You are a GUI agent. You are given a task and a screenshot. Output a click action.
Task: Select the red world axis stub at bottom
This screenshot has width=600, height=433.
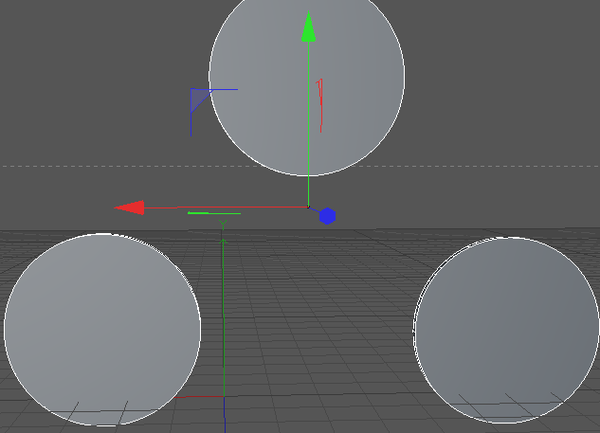coord(206,397)
